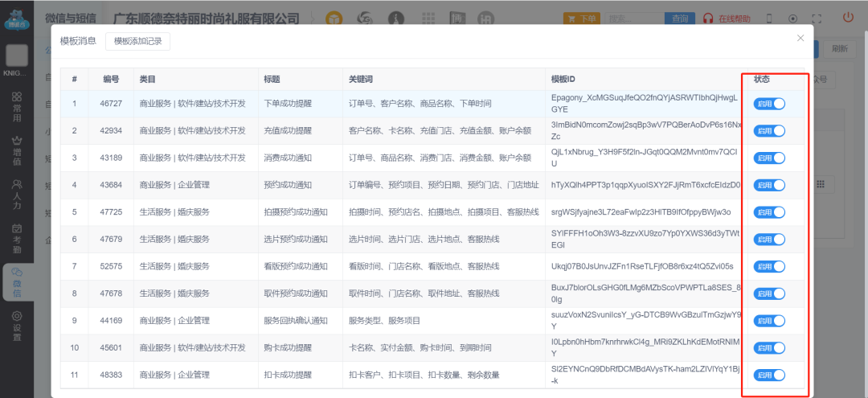Click the orange cube icon in header
This screenshot has width=868, height=398.
tap(334, 18)
